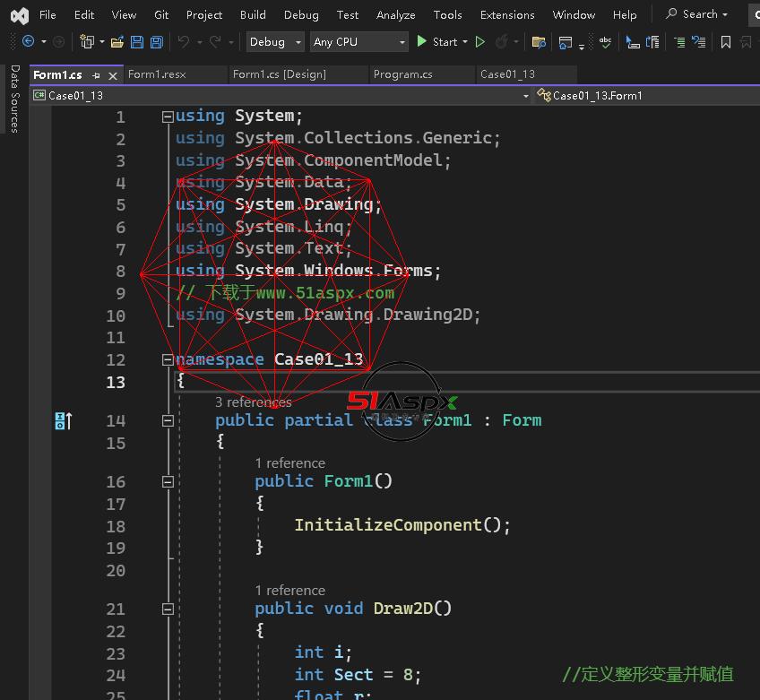
Task: Click the Save All icon
Action: (x=157, y=42)
